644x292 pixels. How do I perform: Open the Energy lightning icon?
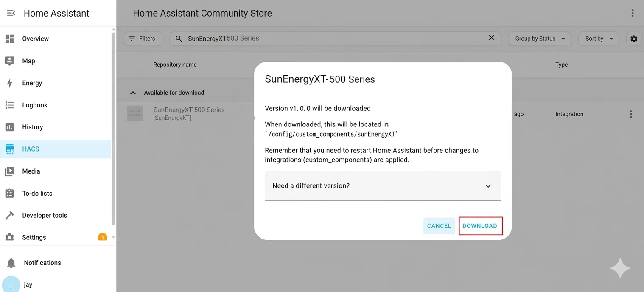[x=10, y=83]
